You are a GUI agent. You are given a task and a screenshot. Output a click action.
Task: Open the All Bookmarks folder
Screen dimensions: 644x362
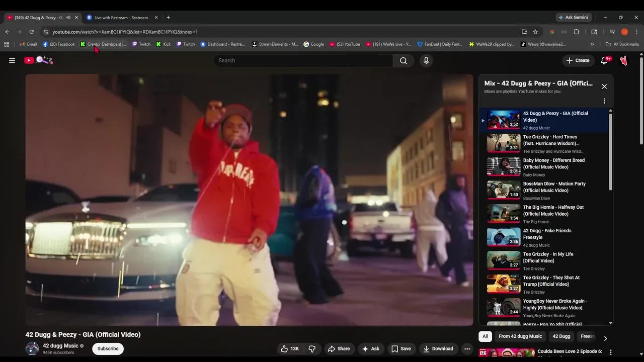coord(622,44)
